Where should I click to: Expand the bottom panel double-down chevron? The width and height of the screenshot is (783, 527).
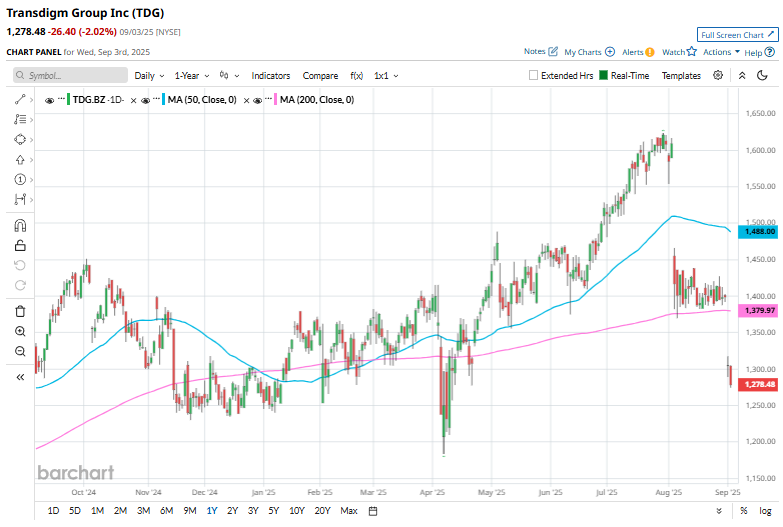(x=719, y=511)
